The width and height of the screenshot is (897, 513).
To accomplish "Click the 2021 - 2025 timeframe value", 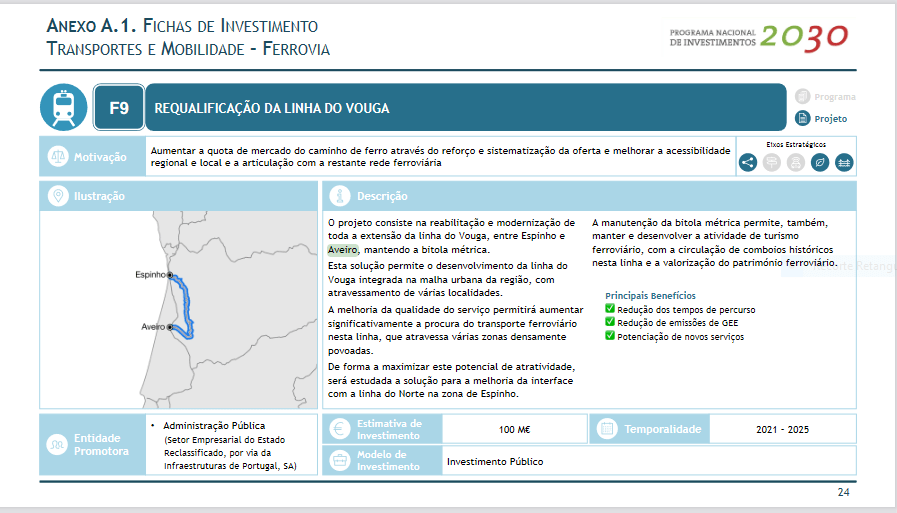I will pos(783,430).
